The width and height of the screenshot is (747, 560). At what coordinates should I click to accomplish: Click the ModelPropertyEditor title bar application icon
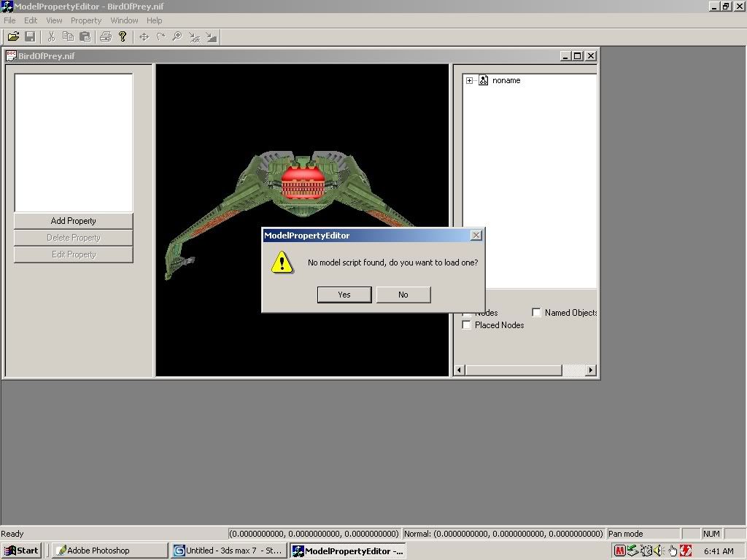[7, 6]
